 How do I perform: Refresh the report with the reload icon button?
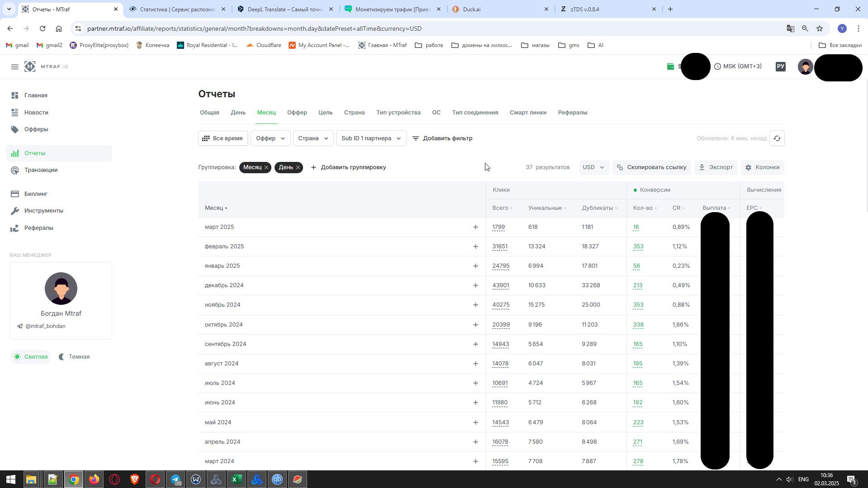pyautogui.click(x=777, y=138)
